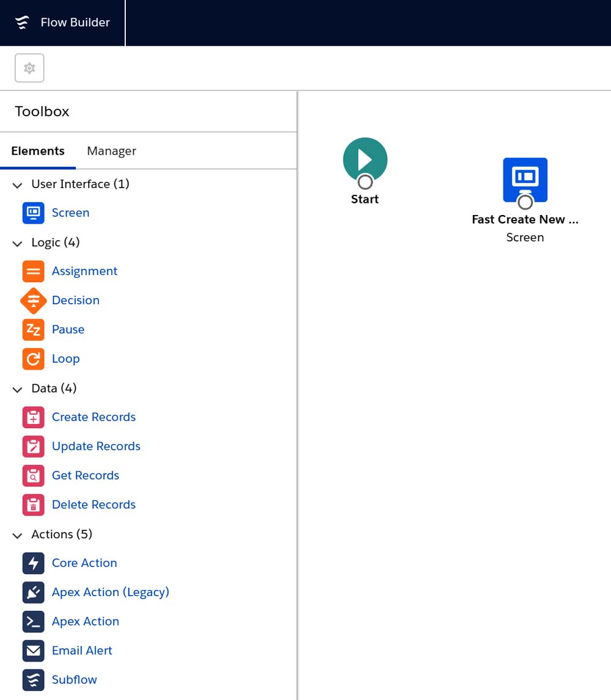Click the Decision diamond icon
The width and height of the screenshot is (611, 700).
[33, 301]
